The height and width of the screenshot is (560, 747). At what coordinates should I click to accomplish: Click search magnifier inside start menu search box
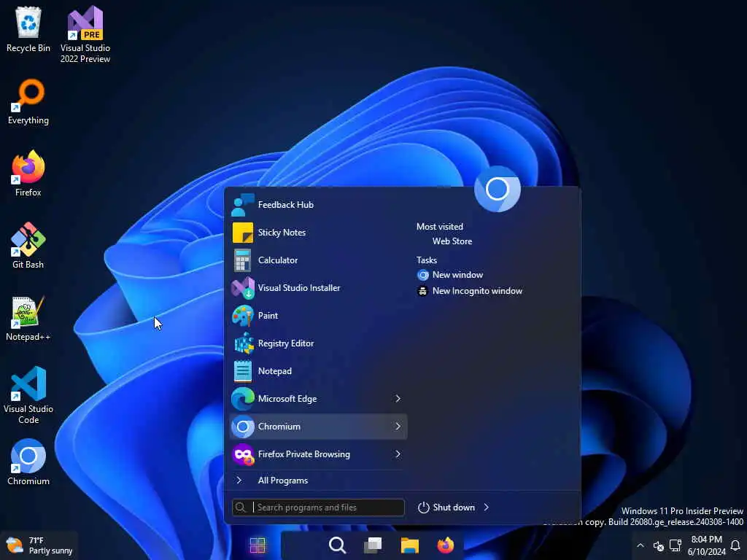[241, 507]
